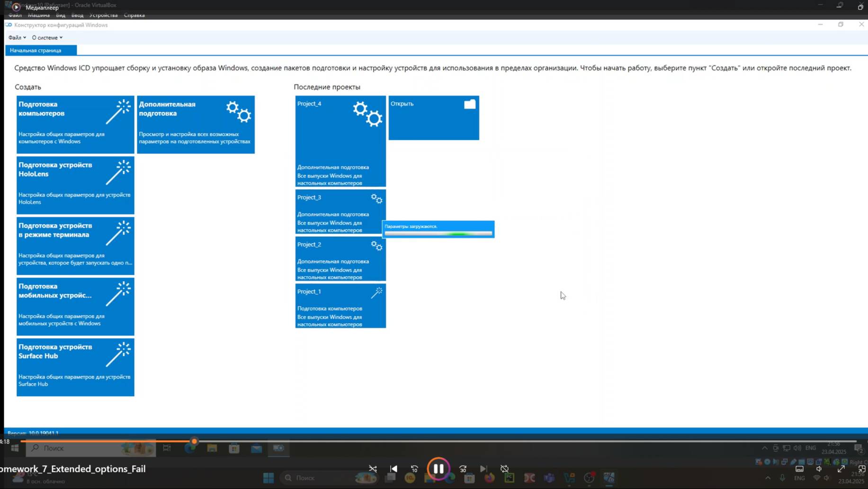Enter full screen in media player
The width and height of the screenshot is (868, 489).
click(x=841, y=469)
